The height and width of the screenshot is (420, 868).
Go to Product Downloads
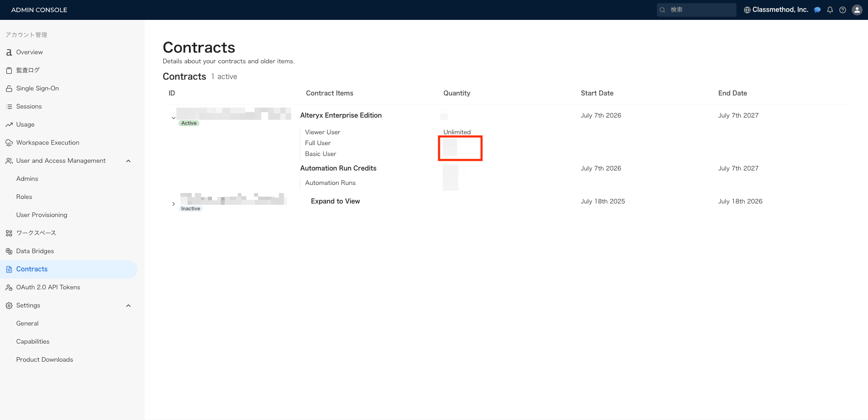tap(44, 359)
